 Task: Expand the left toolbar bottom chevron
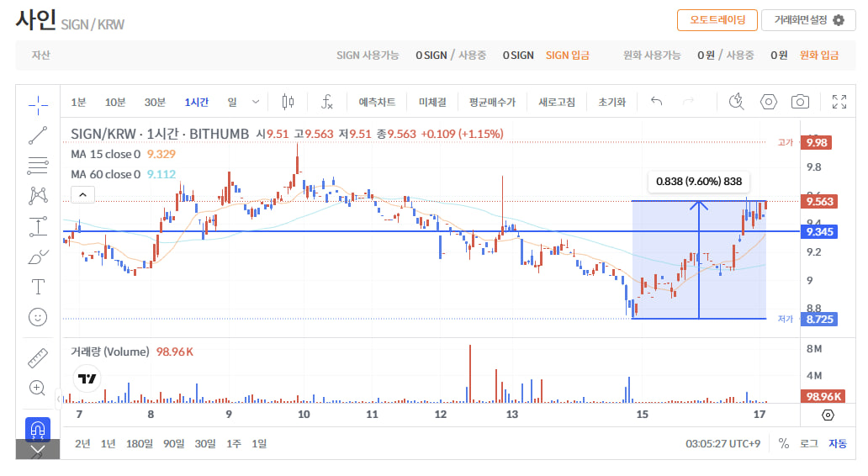click(38, 450)
